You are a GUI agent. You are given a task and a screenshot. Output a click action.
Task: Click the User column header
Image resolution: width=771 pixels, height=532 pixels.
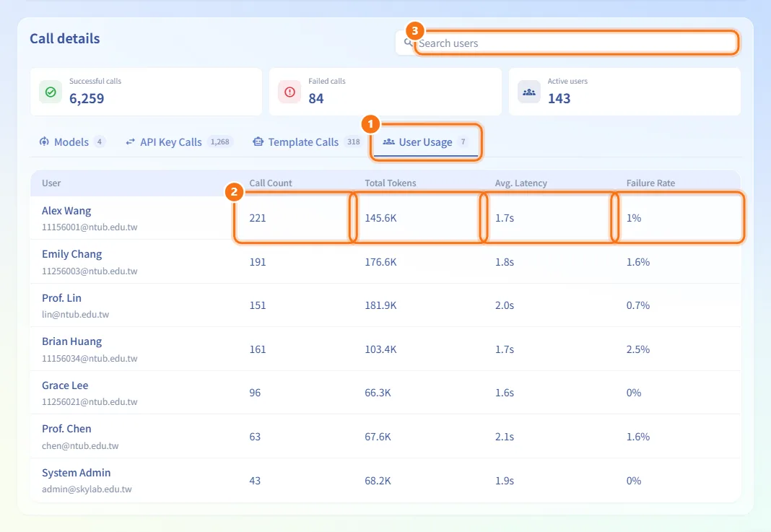pyautogui.click(x=51, y=183)
